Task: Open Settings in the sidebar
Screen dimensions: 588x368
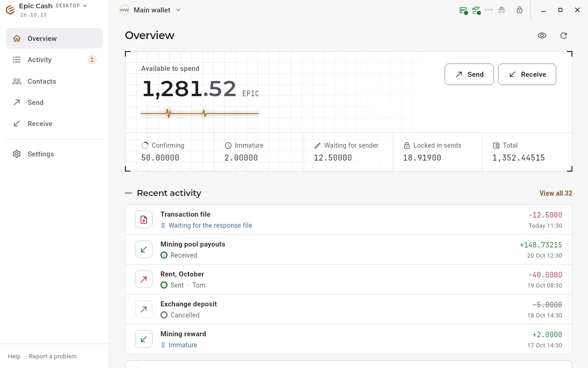Action: pyautogui.click(x=54, y=154)
